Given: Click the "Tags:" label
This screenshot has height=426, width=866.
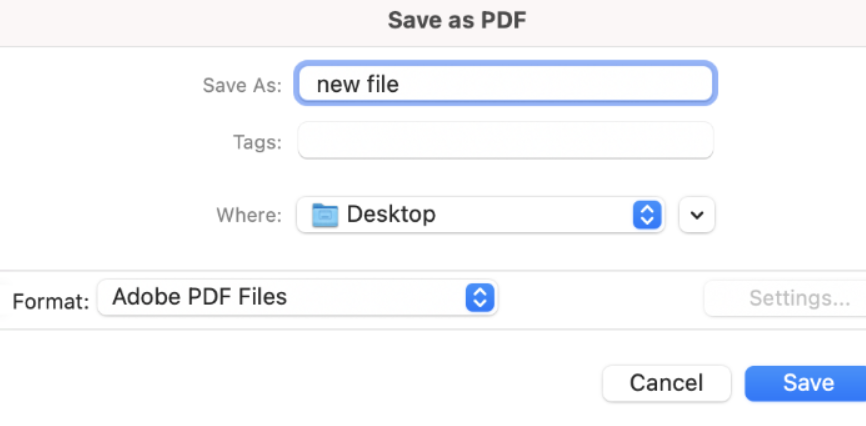Looking at the screenshot, I should pyautogui.click(x=257, y=143).
